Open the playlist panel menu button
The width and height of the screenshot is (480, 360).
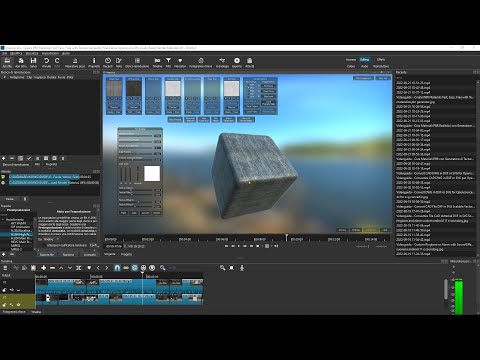pyautogui.click(x=63, y=158)
